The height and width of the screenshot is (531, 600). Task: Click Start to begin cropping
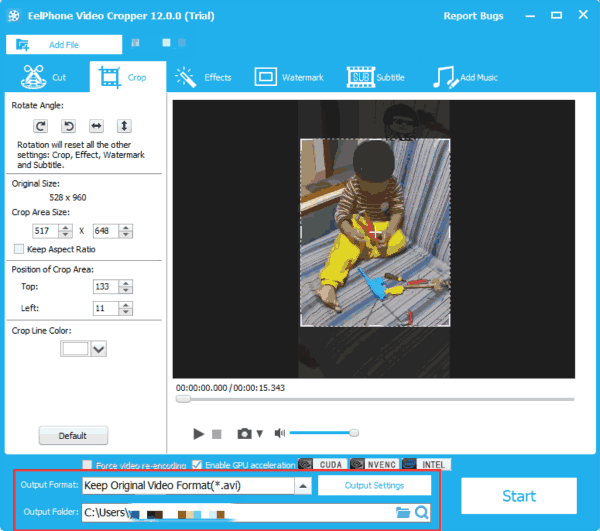pyautogui.click(x=519, y=496)
